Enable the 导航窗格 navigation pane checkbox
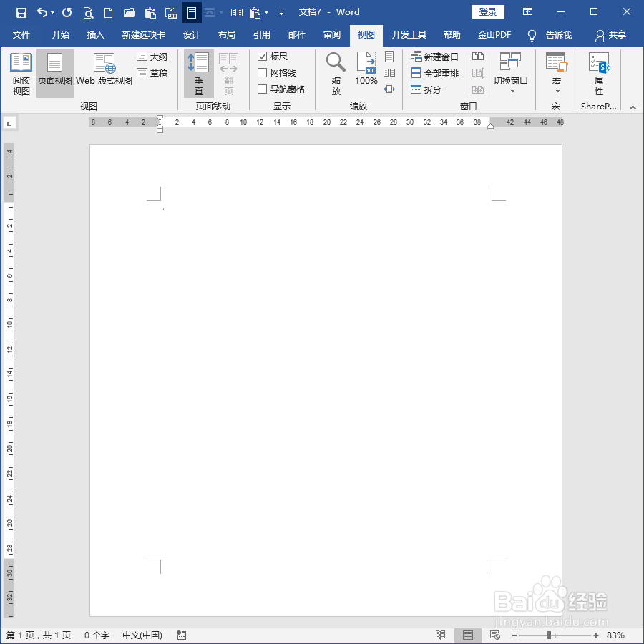The image size is (644, 644). 262,89
